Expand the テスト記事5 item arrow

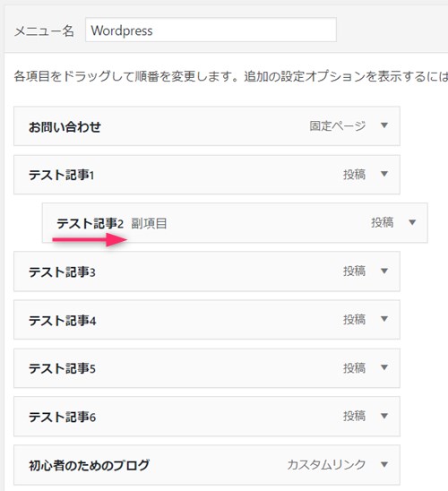point(384,367)
